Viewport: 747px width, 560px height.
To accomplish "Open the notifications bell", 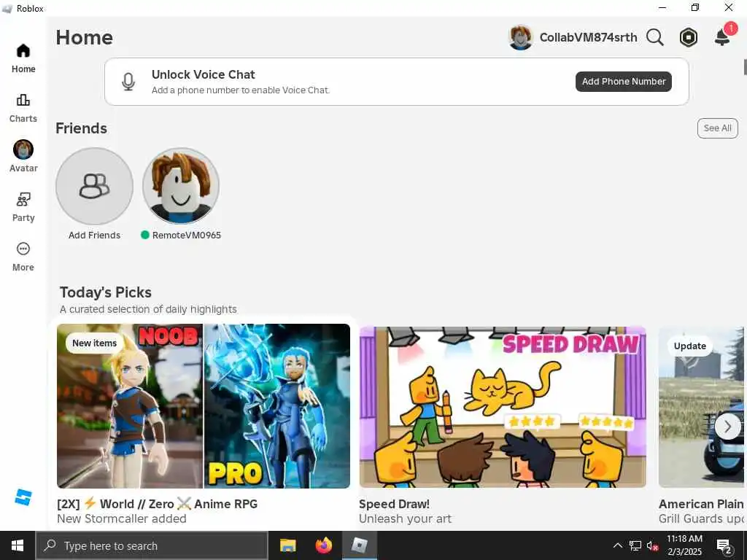I will point(723,36).
